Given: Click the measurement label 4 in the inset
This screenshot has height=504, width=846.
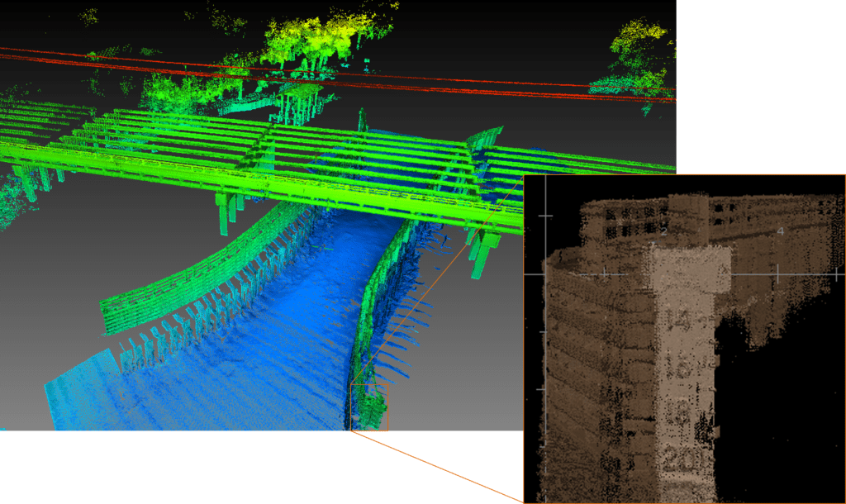Looking at the screenshot, I should coord(781,231).
